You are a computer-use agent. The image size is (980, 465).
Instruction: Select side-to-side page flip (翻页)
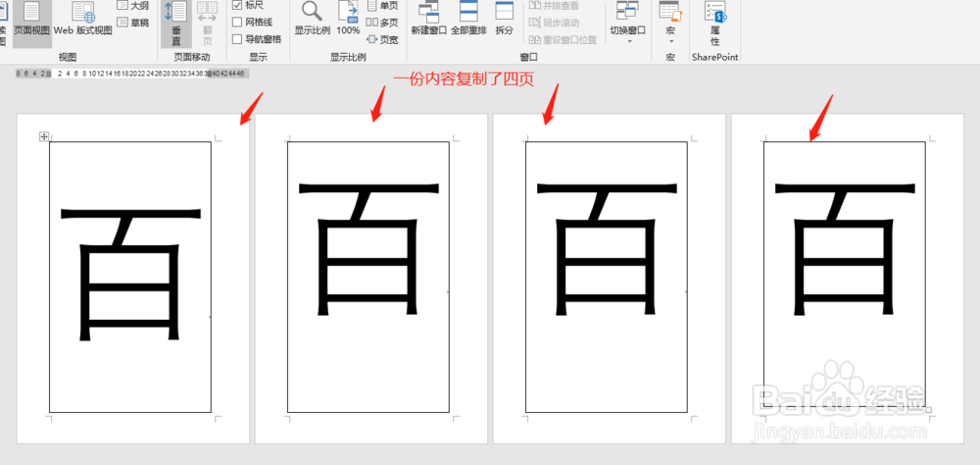coord(208,24)
